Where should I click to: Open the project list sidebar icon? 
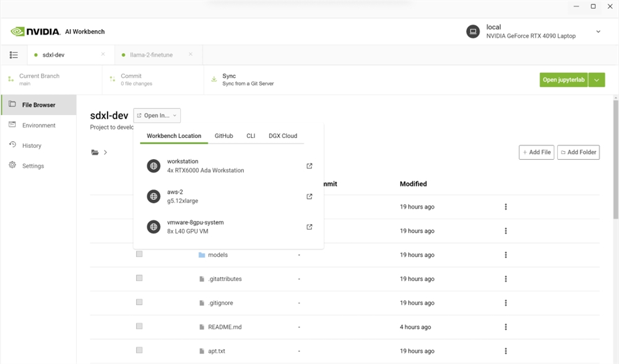[x=14, y=55]
